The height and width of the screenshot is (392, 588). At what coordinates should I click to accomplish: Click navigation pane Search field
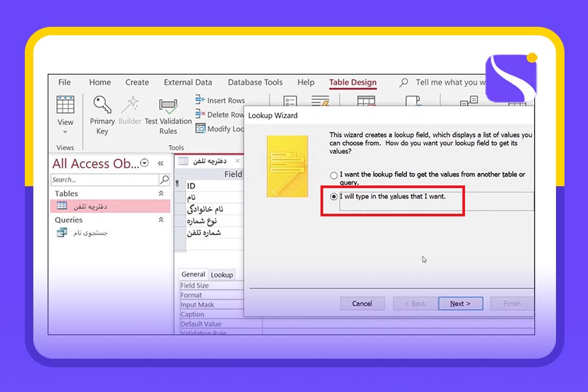pyautogui.click(x=105, y=180)
